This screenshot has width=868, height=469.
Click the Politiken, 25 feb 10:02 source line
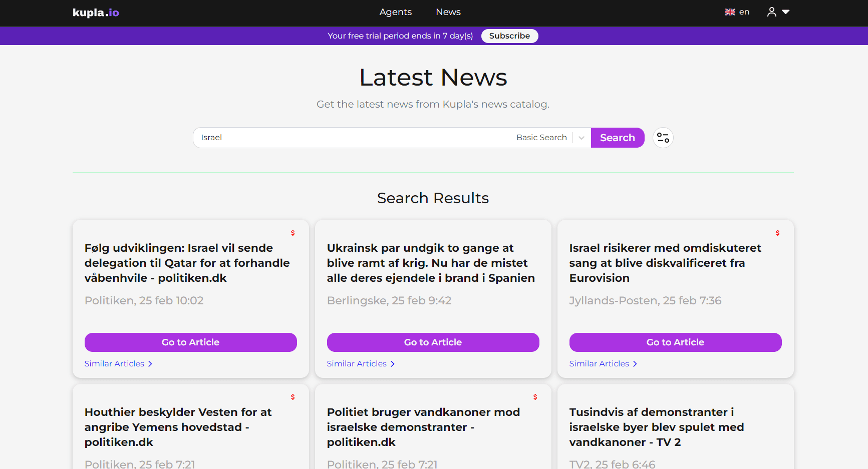(144, 300)
